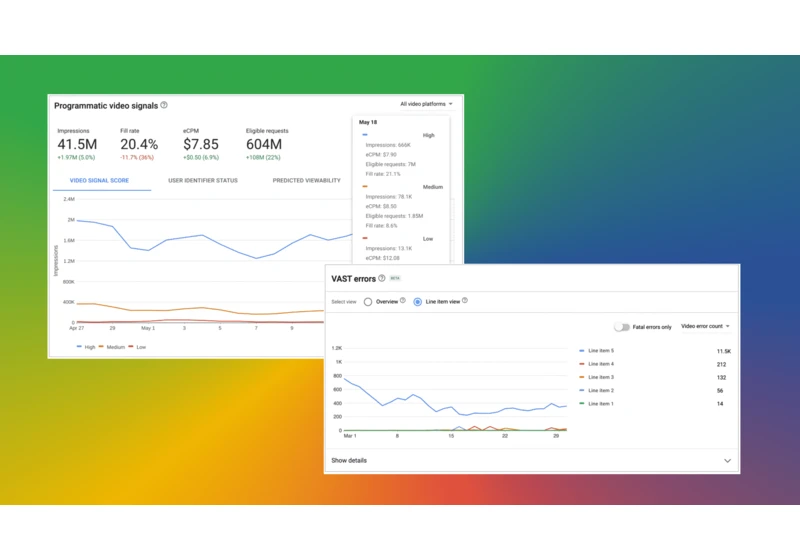Expand Show details chevron in VAST errors

[x=728, y=461]
